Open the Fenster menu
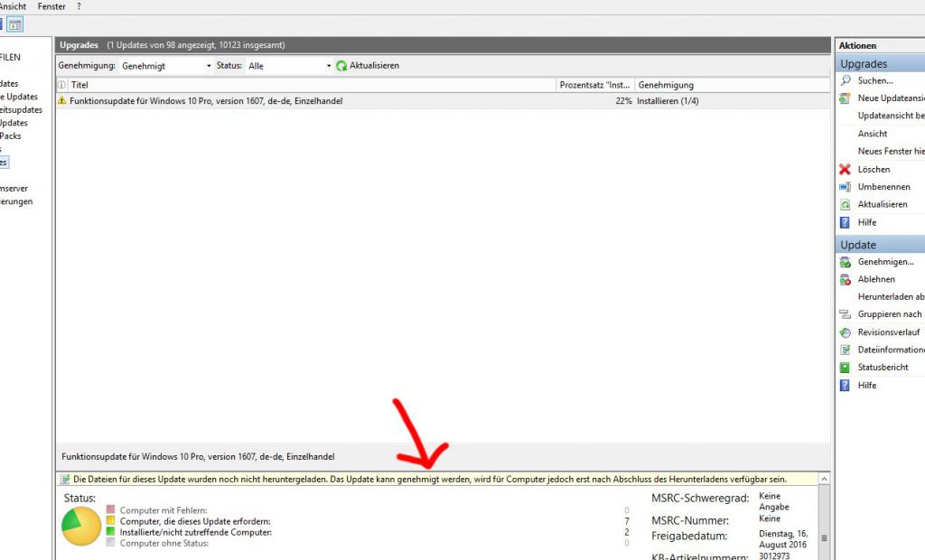 pos(51,6)
